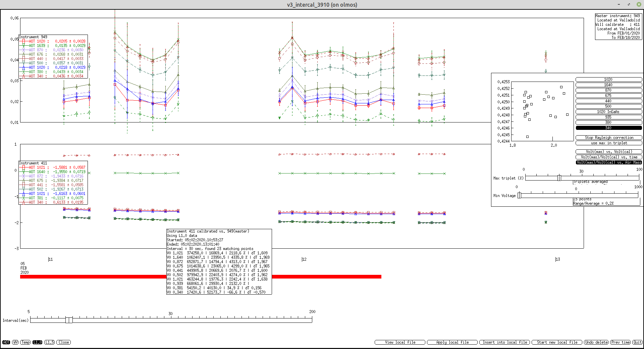Viewport: 644px width, 349px height.
Task: Click the Min Voltage slider handle
Action: click(x=519, y=195)
